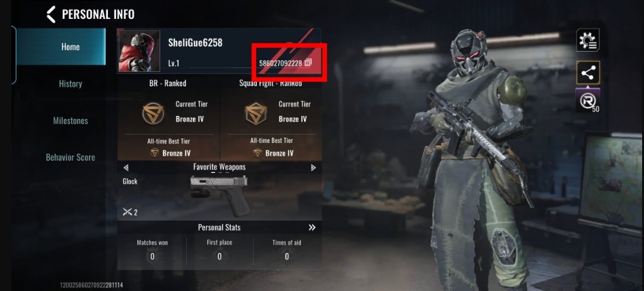Copy the player ID number
This screenshot has width=644, height=291.
coord(308,62)
